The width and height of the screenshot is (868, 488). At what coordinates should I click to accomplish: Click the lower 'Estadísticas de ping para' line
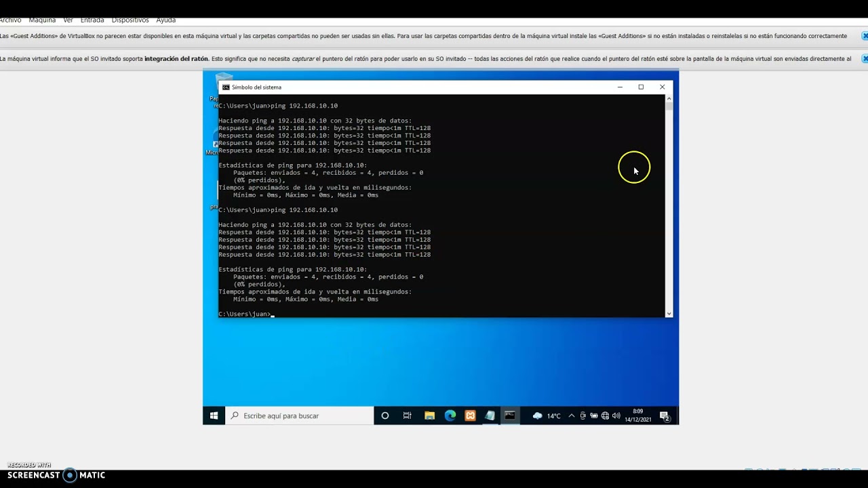click(x=292, y=269)
